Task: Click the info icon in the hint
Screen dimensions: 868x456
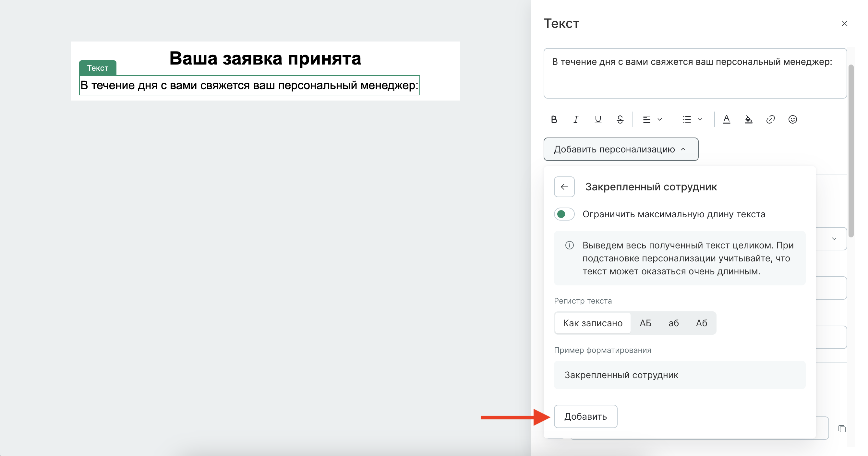Action: [570, 246]
